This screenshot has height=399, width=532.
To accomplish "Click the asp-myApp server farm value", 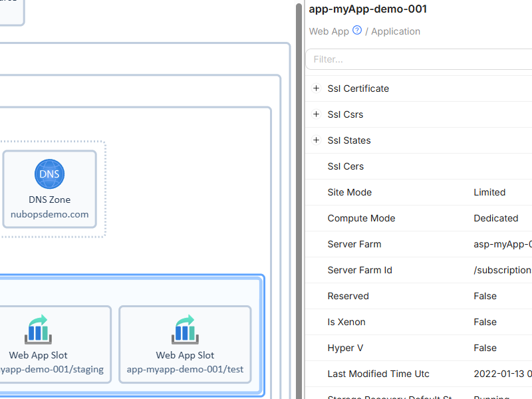I will [503, 244].
